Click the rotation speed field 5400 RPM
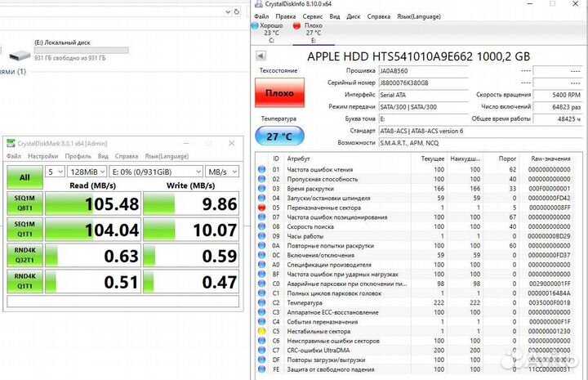This screenshot has width=588, height=380. coord(557,95)
